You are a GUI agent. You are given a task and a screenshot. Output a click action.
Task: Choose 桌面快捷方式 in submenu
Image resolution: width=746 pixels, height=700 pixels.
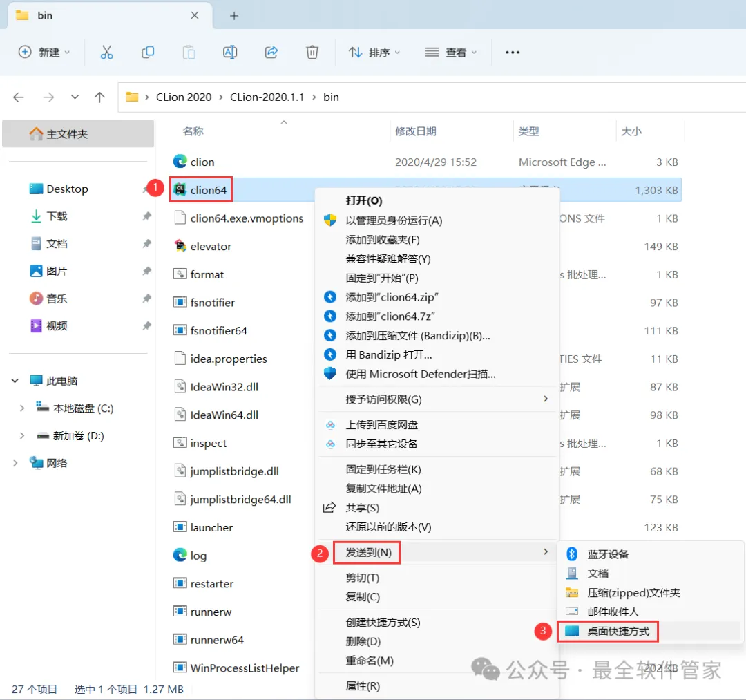[618, 632]
